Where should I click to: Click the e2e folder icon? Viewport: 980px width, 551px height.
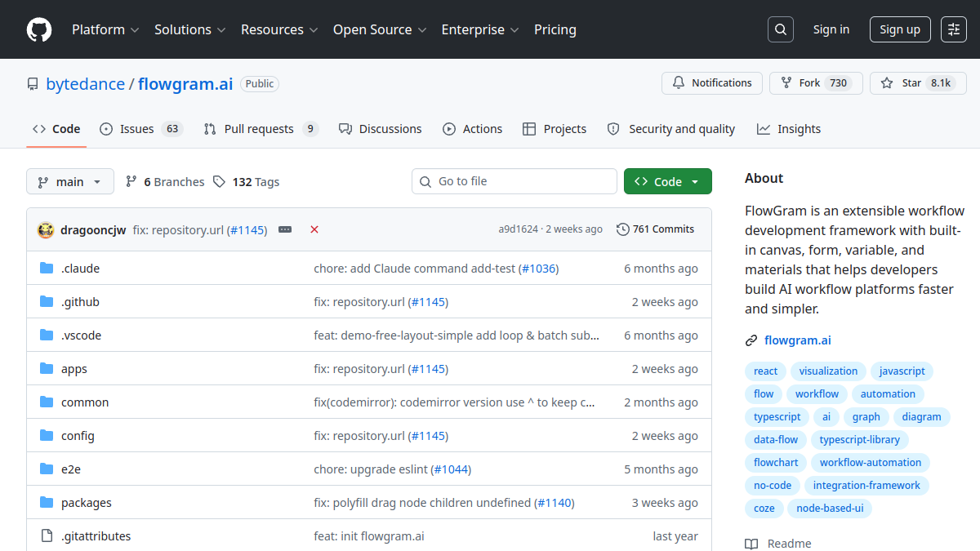point(47,469)
